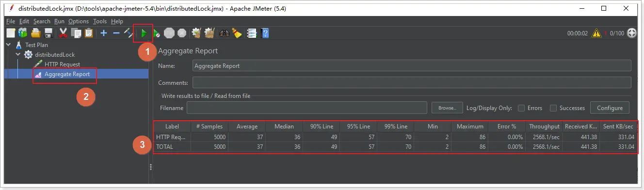Select HTTP Request sampler in tree
This screenshot has height=190, width=644.
pos(62,64)
